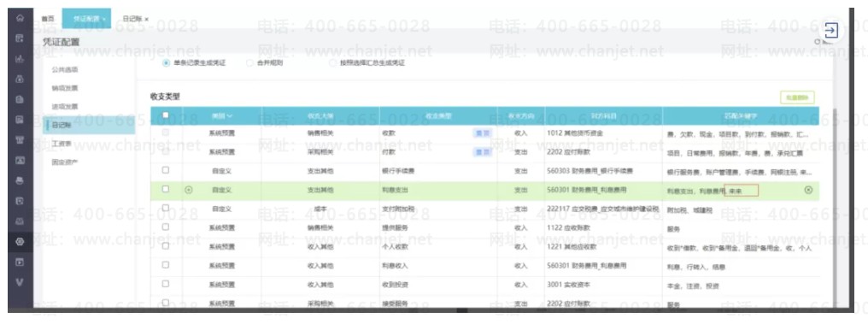Image resolution: width=868 pixels, height=324 pixels.
Task: Check the 支付附加税 row checkbox
Action: click(x=166, y=208)
